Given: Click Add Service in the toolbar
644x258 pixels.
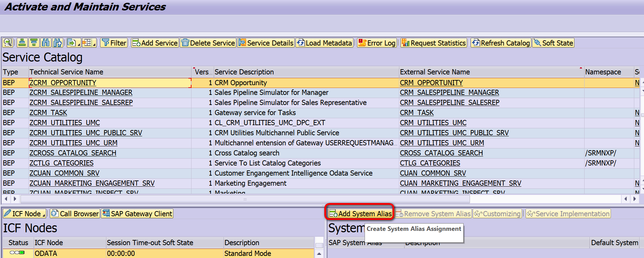Looking at the screenshot, I should (155, 43).
